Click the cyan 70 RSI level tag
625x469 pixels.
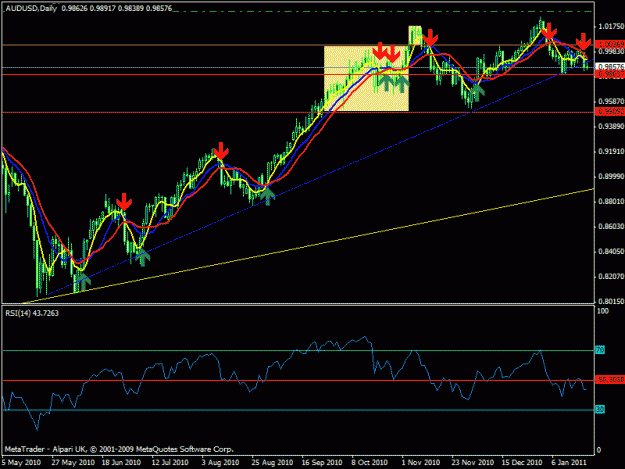[600, 350]
